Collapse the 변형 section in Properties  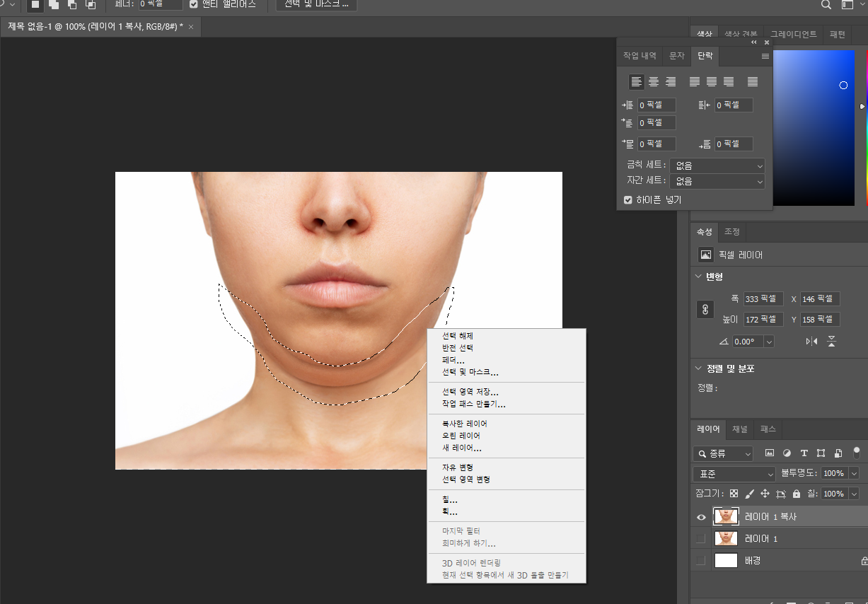(698, 277)
